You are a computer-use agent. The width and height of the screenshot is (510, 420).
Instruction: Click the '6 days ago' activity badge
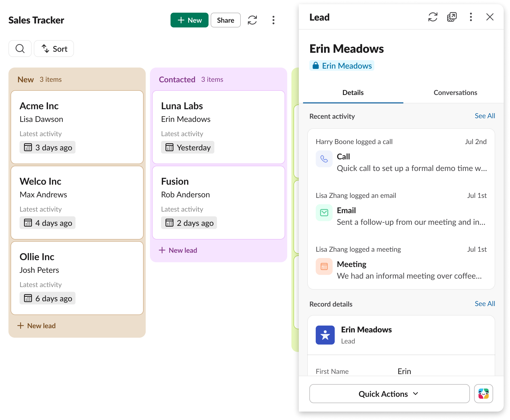[48, 298]
